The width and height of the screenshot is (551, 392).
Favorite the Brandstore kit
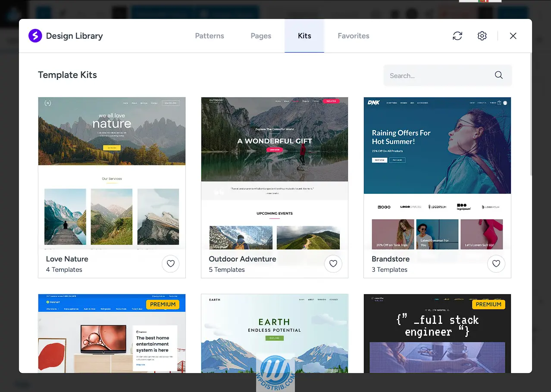pos(496,264)
